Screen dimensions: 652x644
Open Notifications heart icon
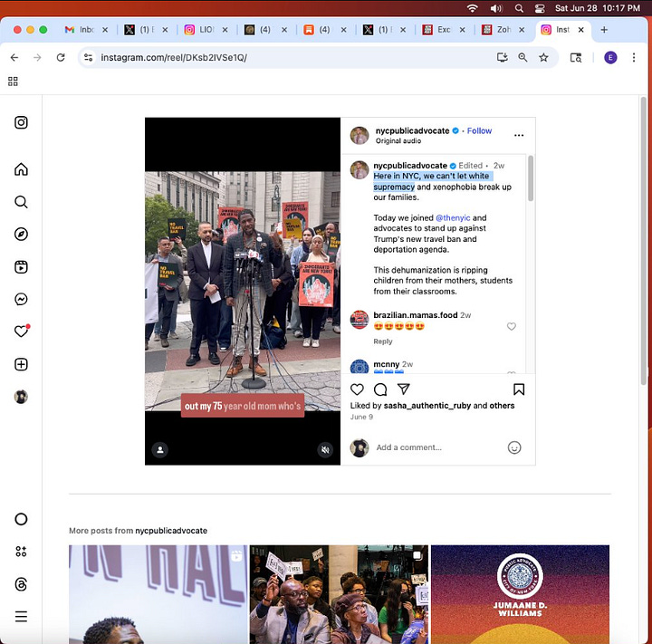[x=21, y=332]
